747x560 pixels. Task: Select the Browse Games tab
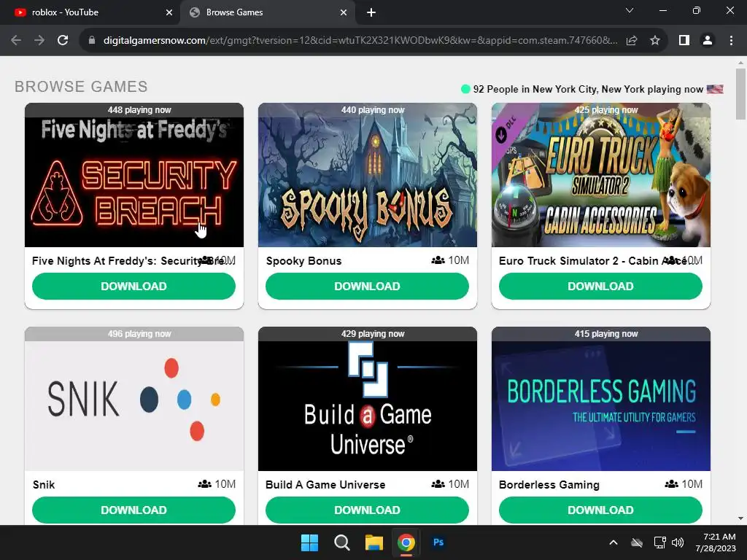pyautogui.click(x=267, y=12)
